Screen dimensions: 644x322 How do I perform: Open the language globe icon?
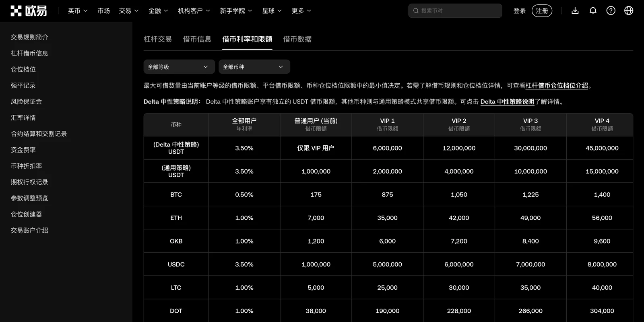tap(629, 11)
